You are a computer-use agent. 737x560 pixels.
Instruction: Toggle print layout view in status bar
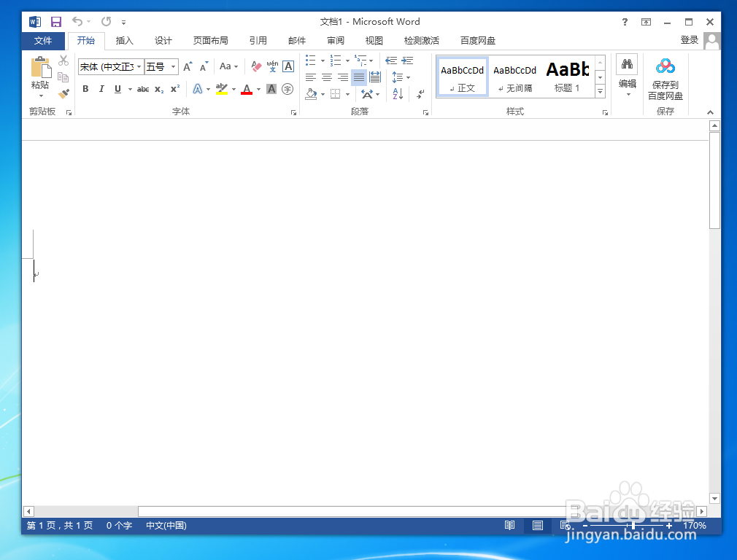(538, 525)
